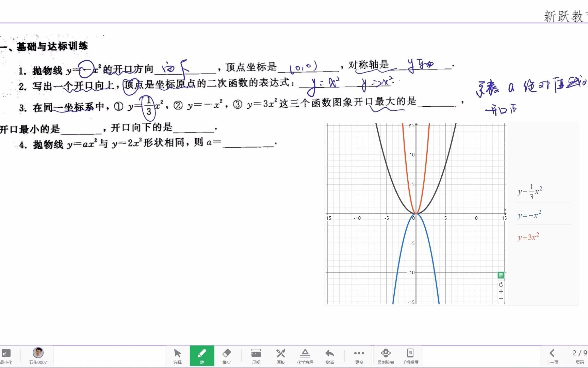
Task: Toggle the green grid button on graph
Action: (x=501, y=275)
